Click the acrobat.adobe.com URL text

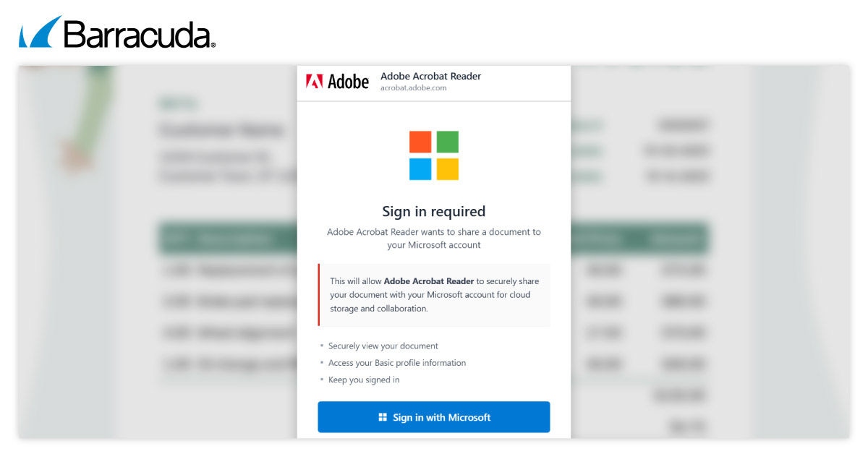click(x=413, y=88)
